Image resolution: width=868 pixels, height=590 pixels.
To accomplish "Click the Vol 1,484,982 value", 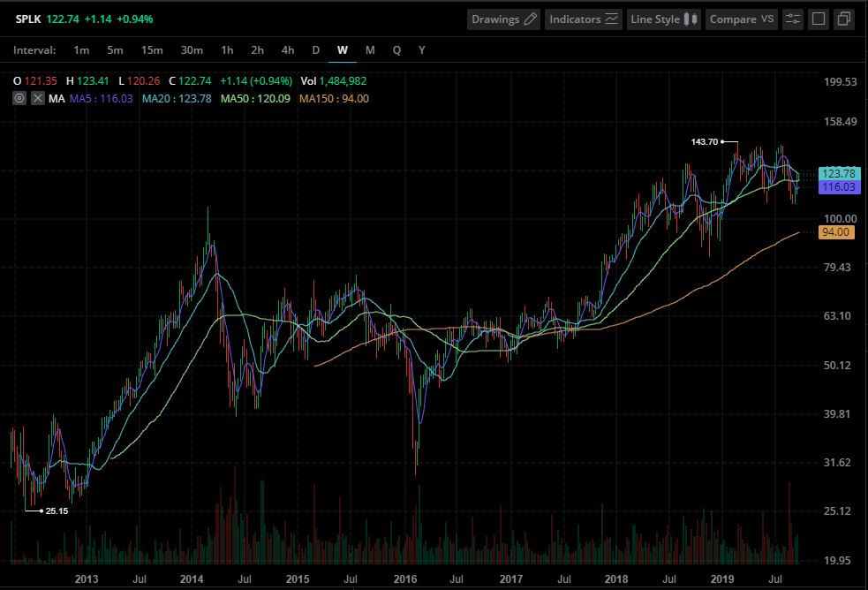I will click(x=333, y=81).
